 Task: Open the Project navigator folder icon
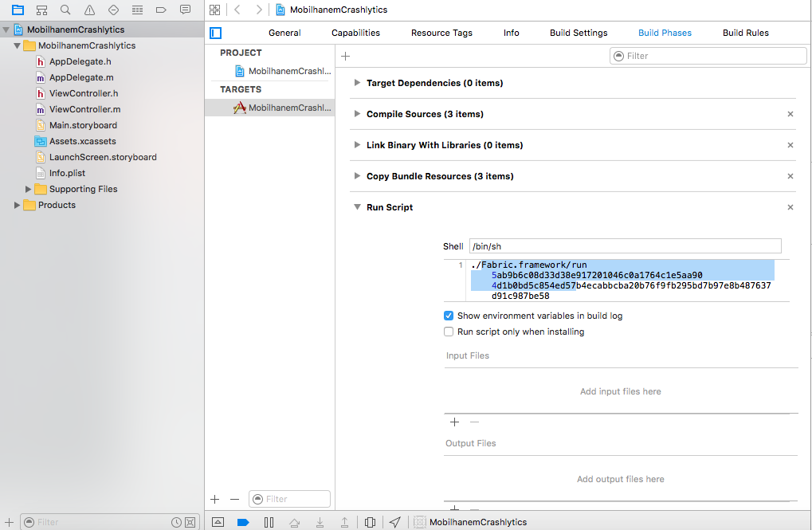pyautogui.click(x=18, y=10)
